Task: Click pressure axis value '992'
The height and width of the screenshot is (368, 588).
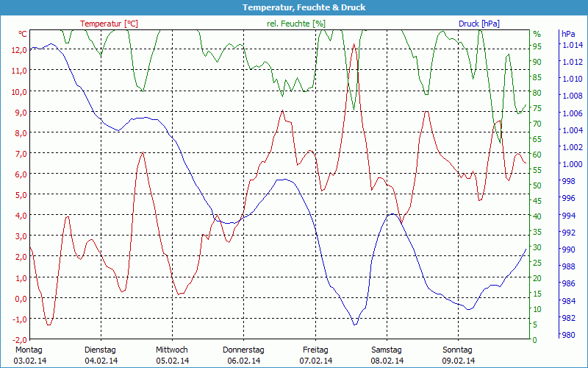Action: (569, 232)
